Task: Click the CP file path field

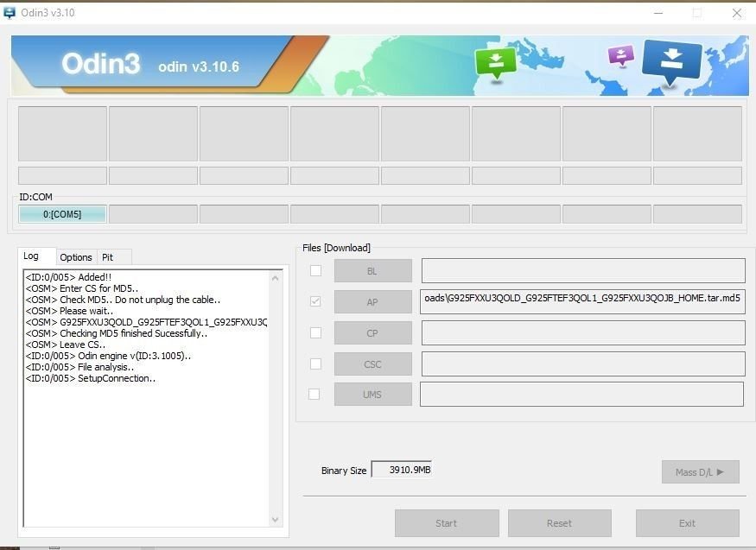Action: (x=583, y=332)
